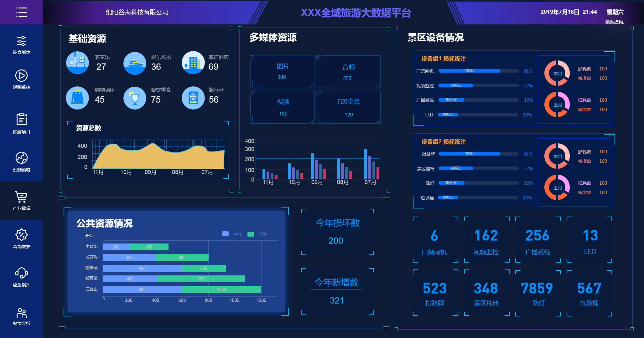This screenshot has width=644, height=338.
Task: Click the 农家乐 circular icon
Action: (x=77, y=63)
